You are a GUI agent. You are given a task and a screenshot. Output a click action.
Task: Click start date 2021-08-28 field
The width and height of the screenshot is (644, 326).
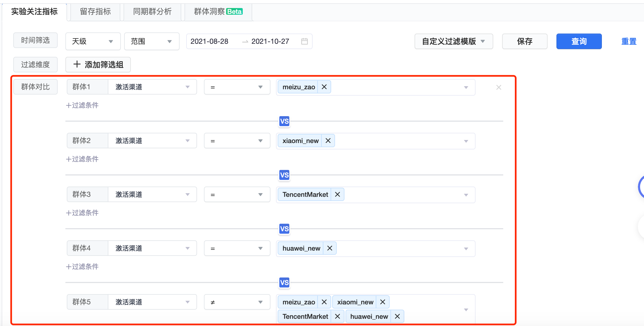[209, 41]
